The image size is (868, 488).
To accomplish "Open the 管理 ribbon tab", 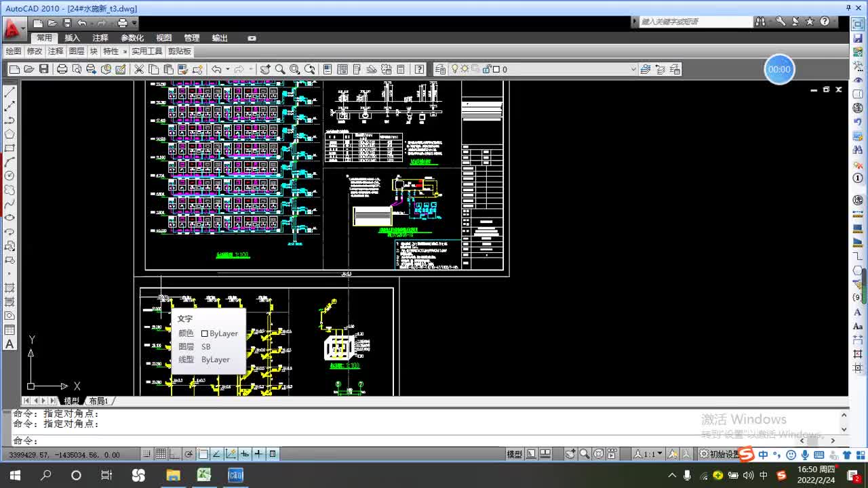I will (192, 39).
